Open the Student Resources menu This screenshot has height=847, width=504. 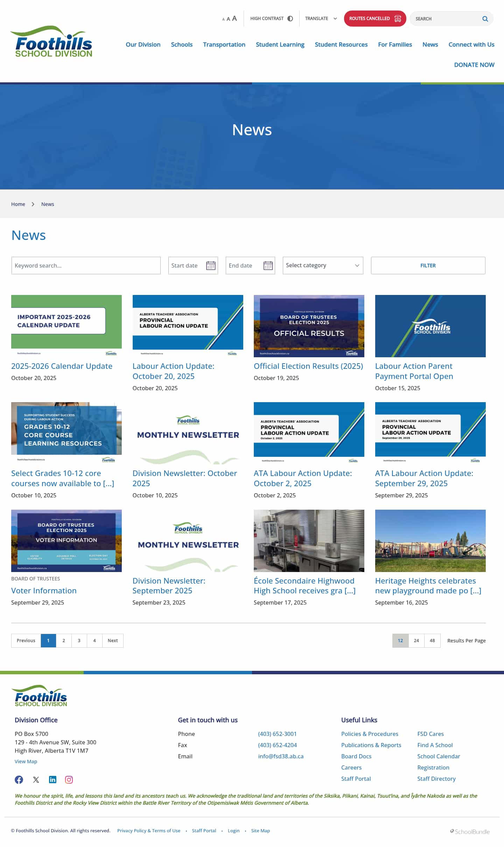[341, 44]
